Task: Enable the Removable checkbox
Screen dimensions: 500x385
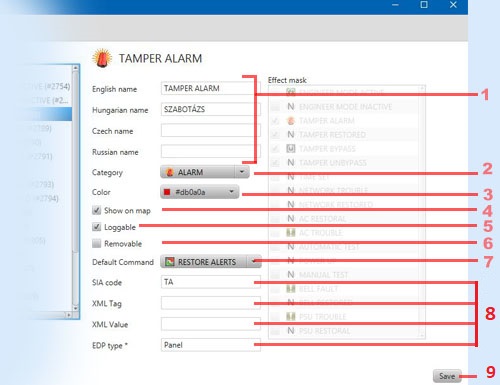Action: click(96, 243)
